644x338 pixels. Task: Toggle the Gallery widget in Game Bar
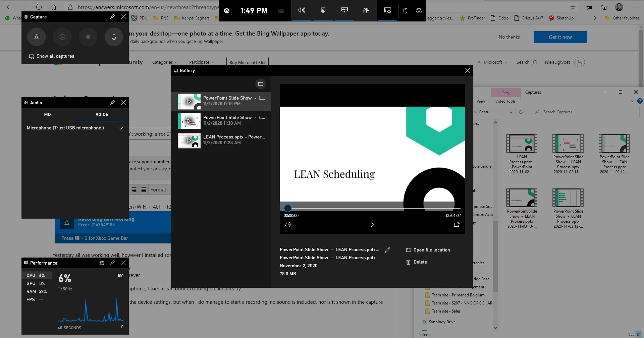pyautogui.click(x=387, y=10)
